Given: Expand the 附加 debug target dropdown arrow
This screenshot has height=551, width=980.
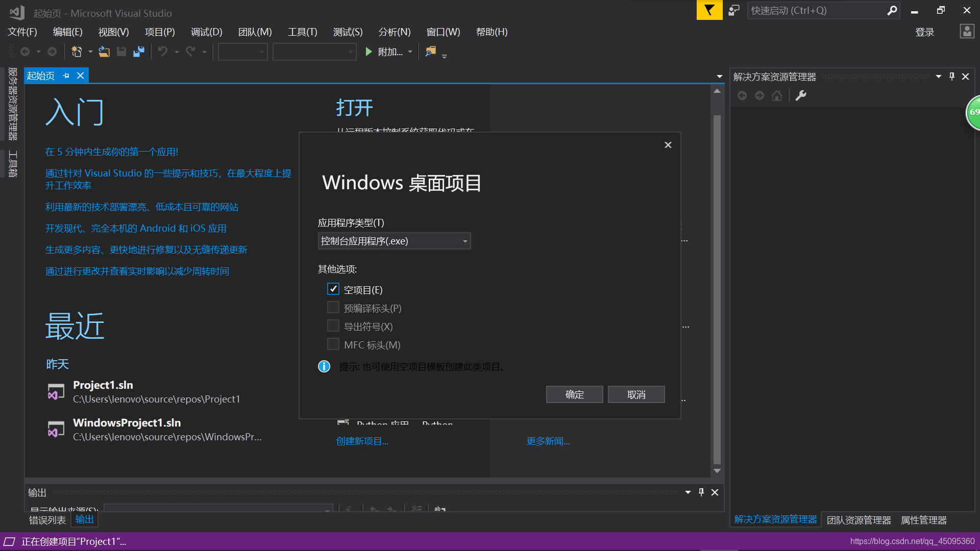Looking at the screenshot, I should (x=410, y=52).
